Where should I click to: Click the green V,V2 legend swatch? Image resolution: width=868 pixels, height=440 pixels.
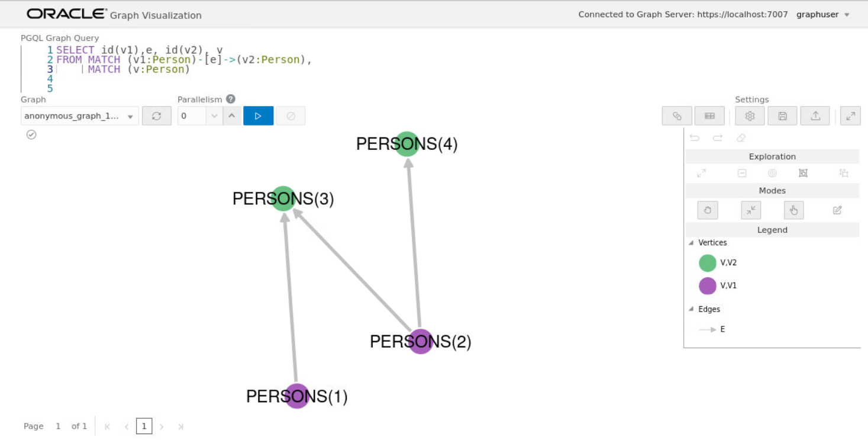tap(708, 263)
